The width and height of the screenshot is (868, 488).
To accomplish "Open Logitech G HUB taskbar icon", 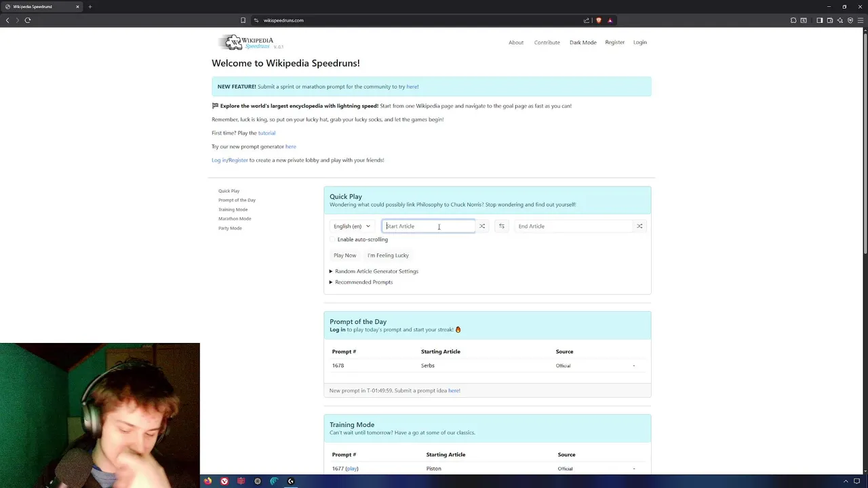I will (x=291, y=481).
